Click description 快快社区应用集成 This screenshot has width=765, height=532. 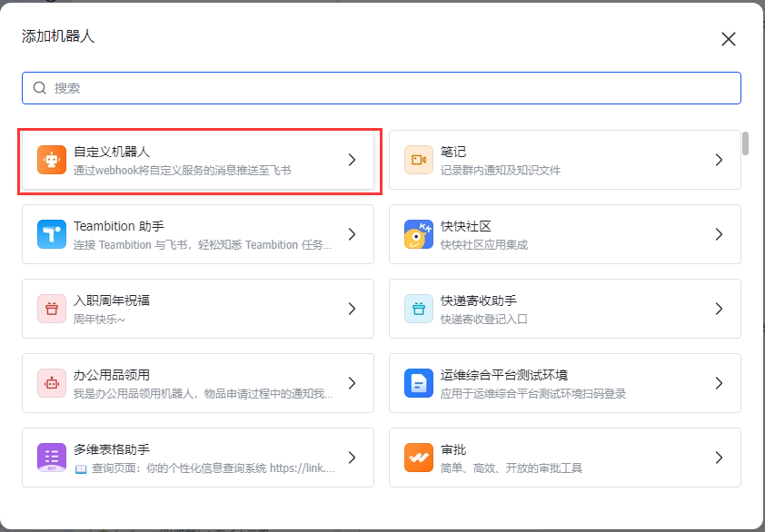[484, 245]
